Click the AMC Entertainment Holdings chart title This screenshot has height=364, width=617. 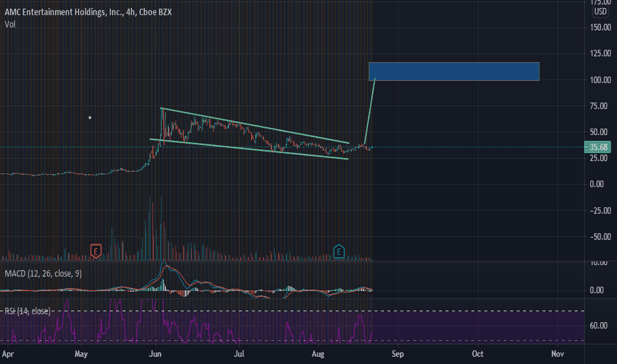pos(88,12)
